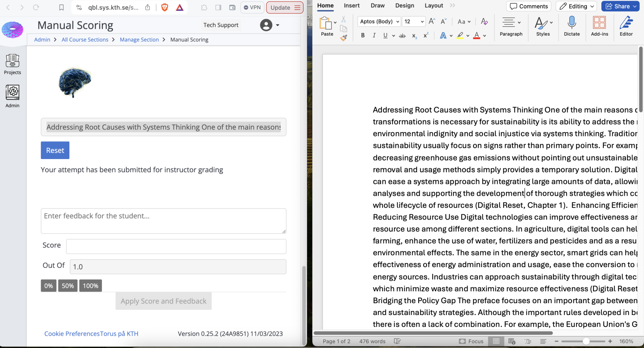Switch to Word Draw tab
Image resolution: width=644 pixels, height=348 pixels.
pyautogui.click(x=378, y=5)
